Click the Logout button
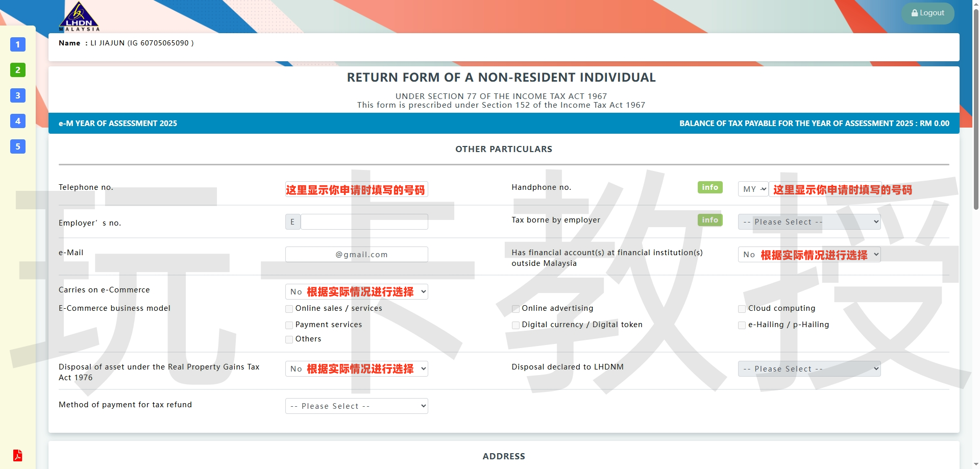 (x=927, y=13)
